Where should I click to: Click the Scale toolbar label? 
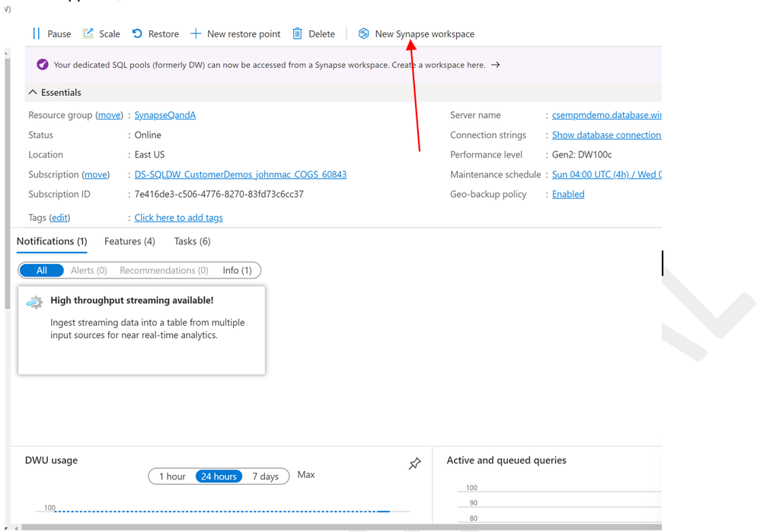(110, 34)
